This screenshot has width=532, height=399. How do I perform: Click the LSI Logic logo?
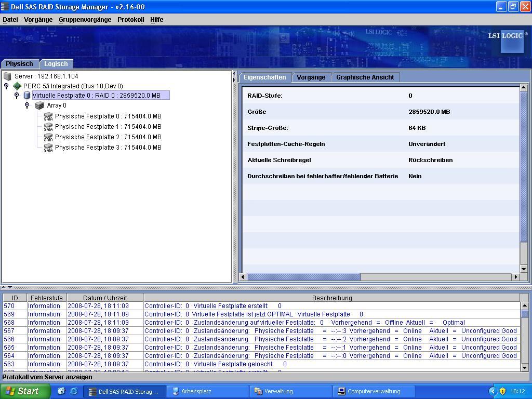tap(508, 41)
